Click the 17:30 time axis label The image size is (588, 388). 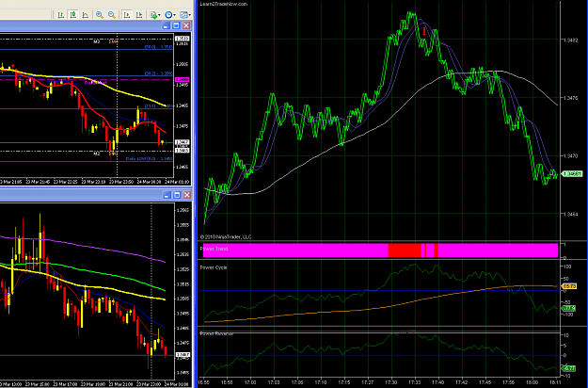[391, 382]
